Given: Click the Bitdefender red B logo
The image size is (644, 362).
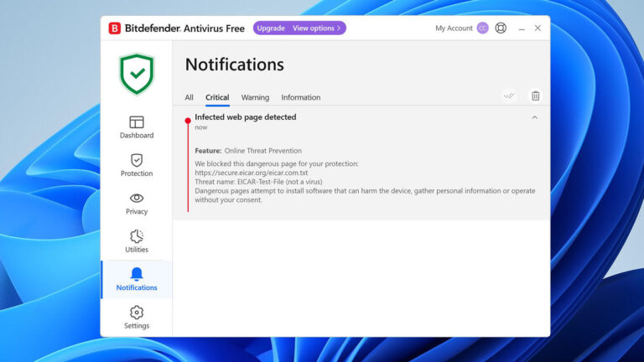Looking at the screenshot, I should [115, 28].
